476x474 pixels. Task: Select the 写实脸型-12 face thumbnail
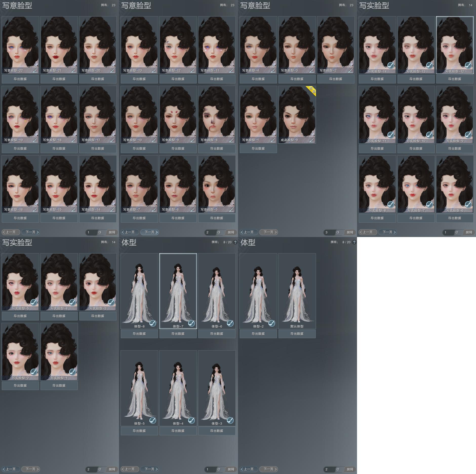point(455,45)
